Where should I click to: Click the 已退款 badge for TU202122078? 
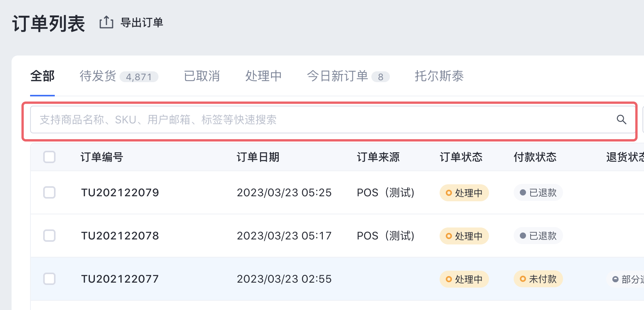click(x=538, y=236)
